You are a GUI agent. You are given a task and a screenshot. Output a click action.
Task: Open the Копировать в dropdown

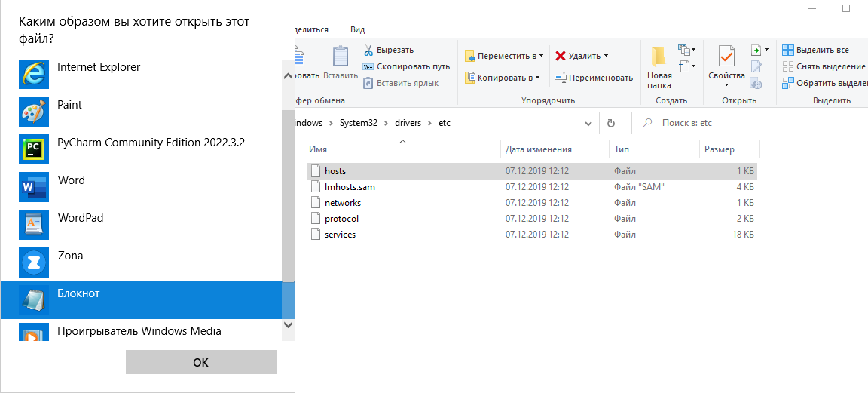[x=502, y=78]
